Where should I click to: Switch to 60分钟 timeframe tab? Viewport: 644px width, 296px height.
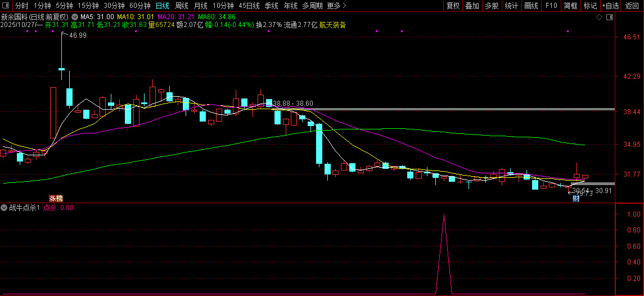(x=139, y=6)
